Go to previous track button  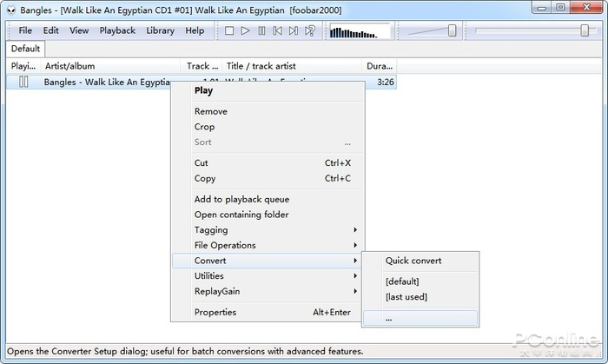coord(278,30)
